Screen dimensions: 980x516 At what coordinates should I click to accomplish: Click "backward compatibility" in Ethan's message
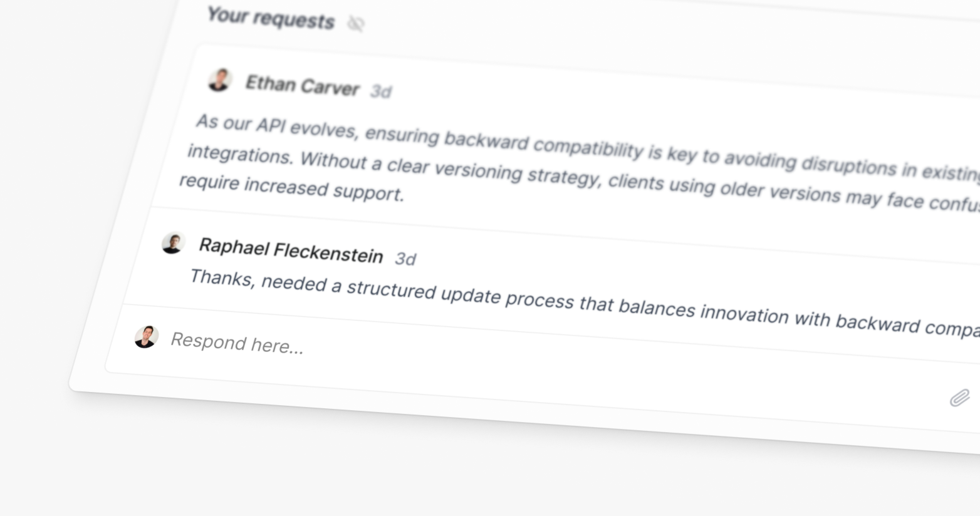pos(543,145)
